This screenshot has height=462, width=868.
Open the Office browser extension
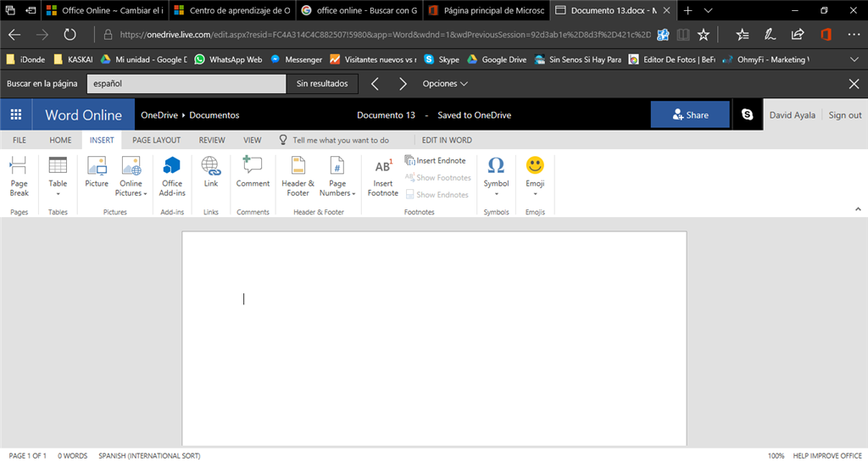(826, 35)
